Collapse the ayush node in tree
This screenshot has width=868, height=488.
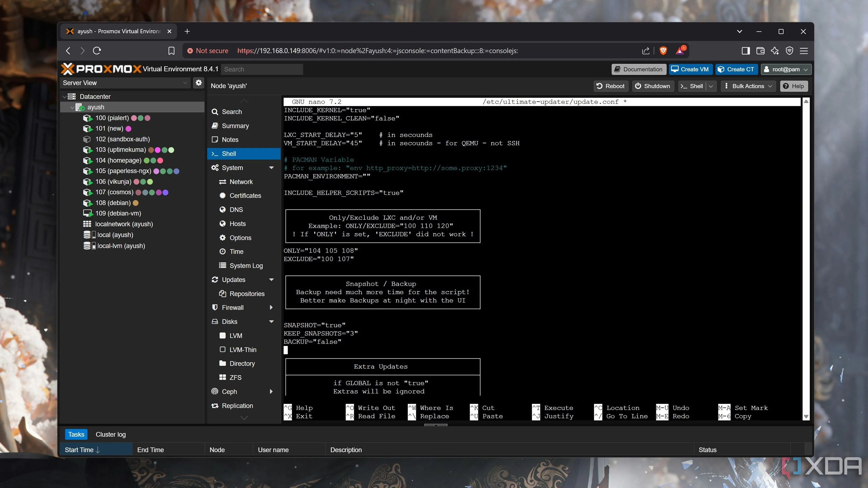[x=72, y=107]
